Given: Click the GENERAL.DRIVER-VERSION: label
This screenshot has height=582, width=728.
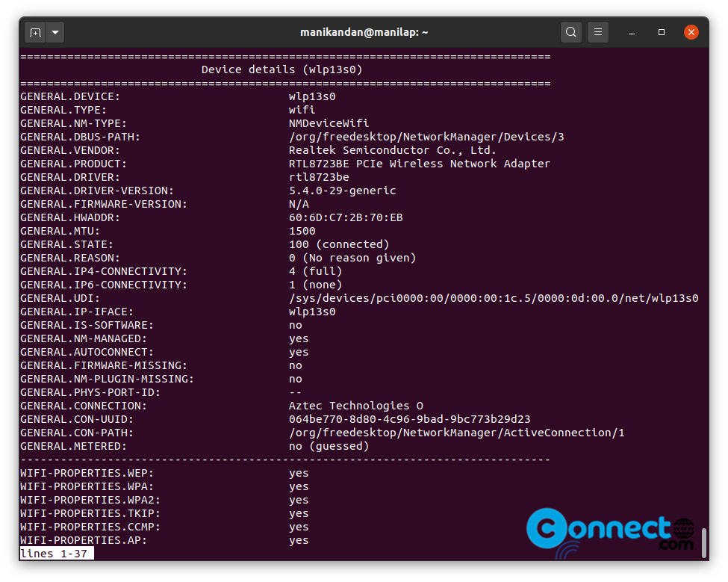Looking at the screenshot, I should (x=97, y=191).
